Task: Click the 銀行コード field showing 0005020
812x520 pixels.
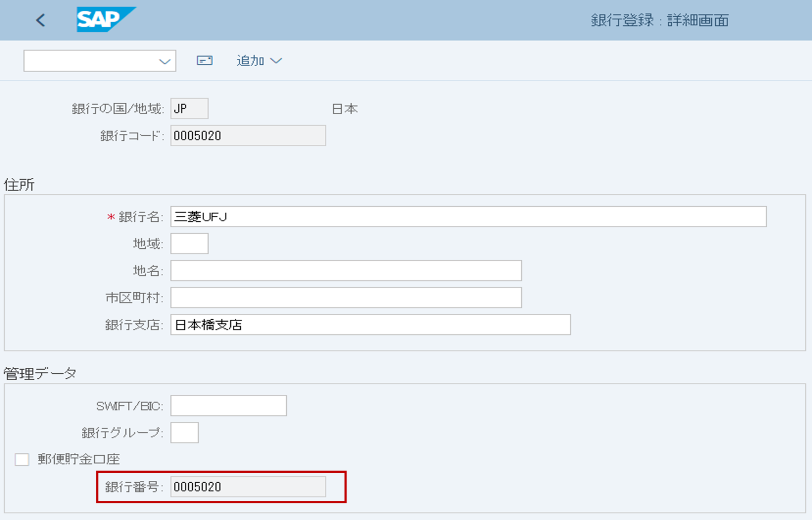Action: [x=247, y=136]
